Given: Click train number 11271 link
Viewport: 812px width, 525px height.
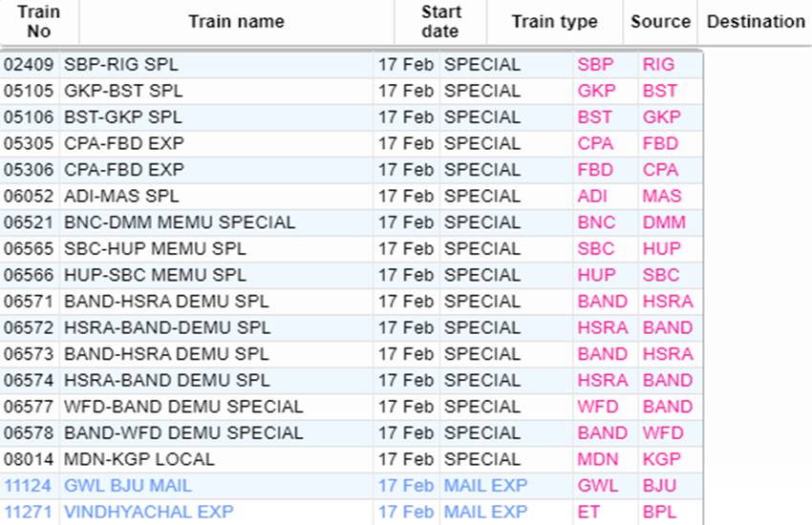Looking at the screenshot, I should (28, 512).
